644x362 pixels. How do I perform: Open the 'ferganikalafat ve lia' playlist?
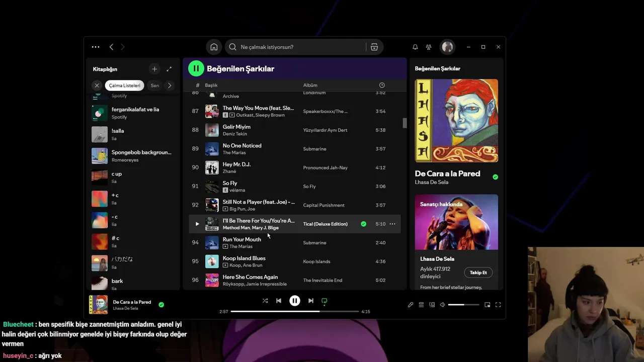[133, 113]
